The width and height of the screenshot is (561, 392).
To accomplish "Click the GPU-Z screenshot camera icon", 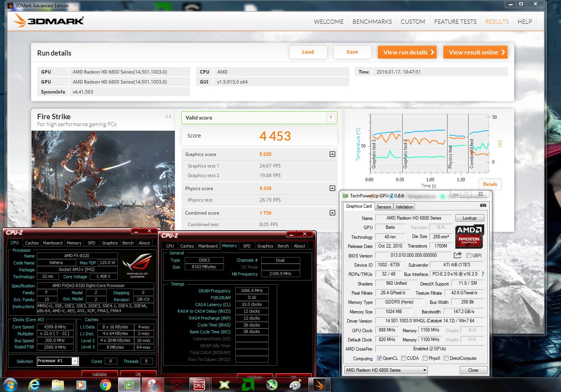I will coord(483,205).
